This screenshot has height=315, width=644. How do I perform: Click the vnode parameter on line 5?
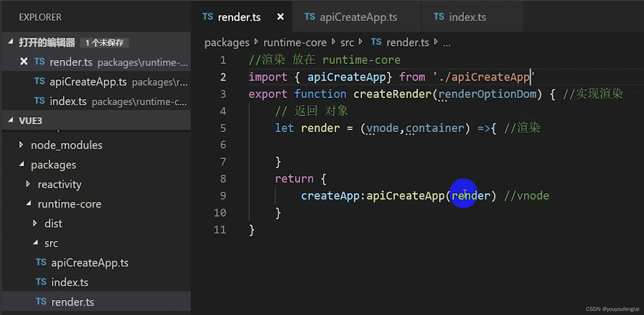click(x=382, y=128)
